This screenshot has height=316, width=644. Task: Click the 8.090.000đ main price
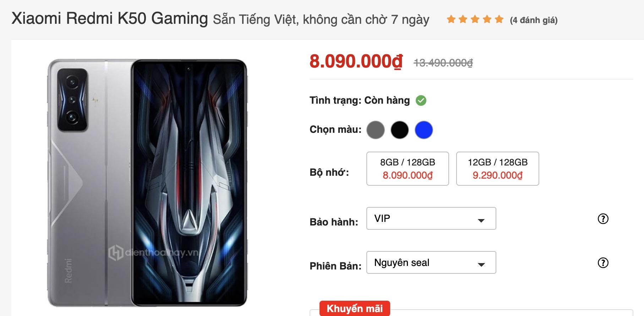pyautogui.click(x=356, y=61)
